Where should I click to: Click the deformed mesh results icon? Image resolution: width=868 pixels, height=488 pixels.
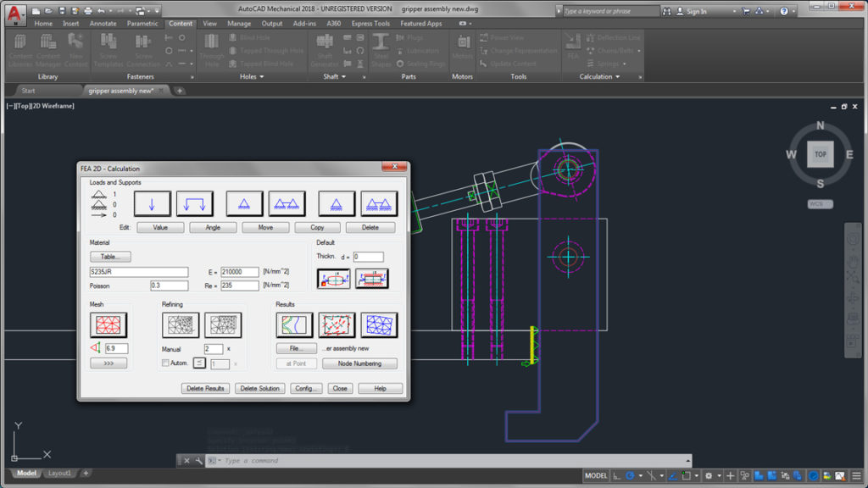[x=379, y=325]
